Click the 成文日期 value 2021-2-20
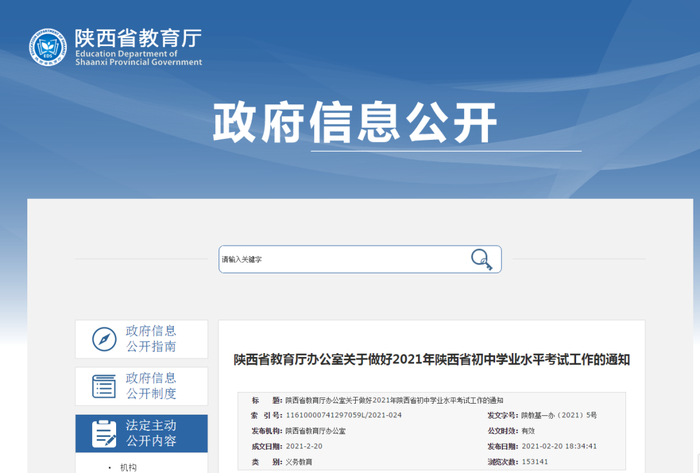This screenshot has width=700, height=473. pyautogui.click(x=304, y=446)
